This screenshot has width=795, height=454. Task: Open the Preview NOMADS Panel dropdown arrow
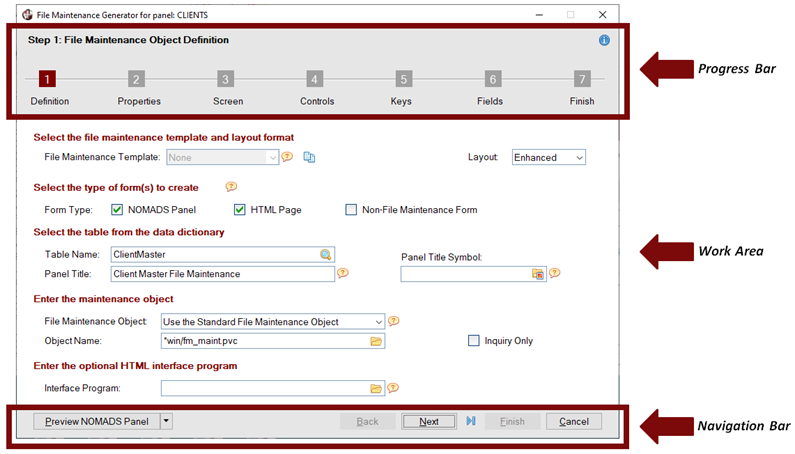coord(166,421)
